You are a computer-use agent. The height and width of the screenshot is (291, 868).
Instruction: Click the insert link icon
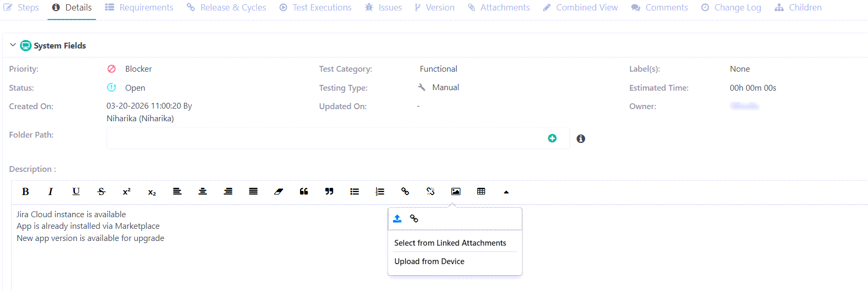pyautogui.click(x=405, y=192)
